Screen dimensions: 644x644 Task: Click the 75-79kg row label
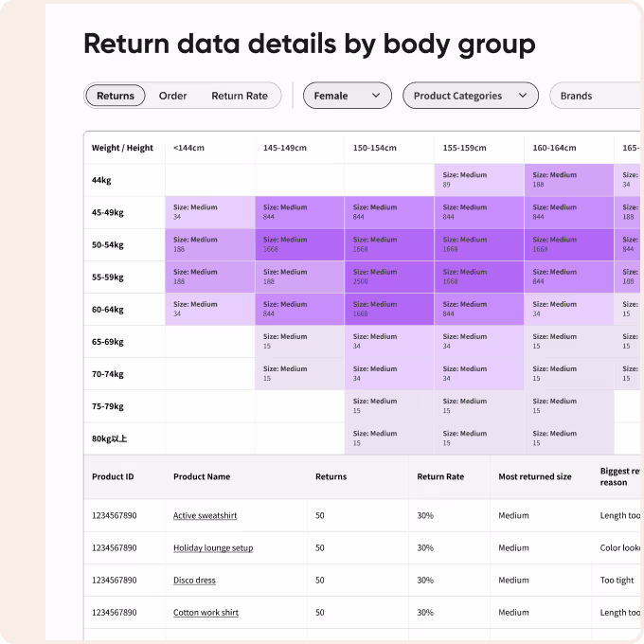pyautogui.click(x=108, y=406)
